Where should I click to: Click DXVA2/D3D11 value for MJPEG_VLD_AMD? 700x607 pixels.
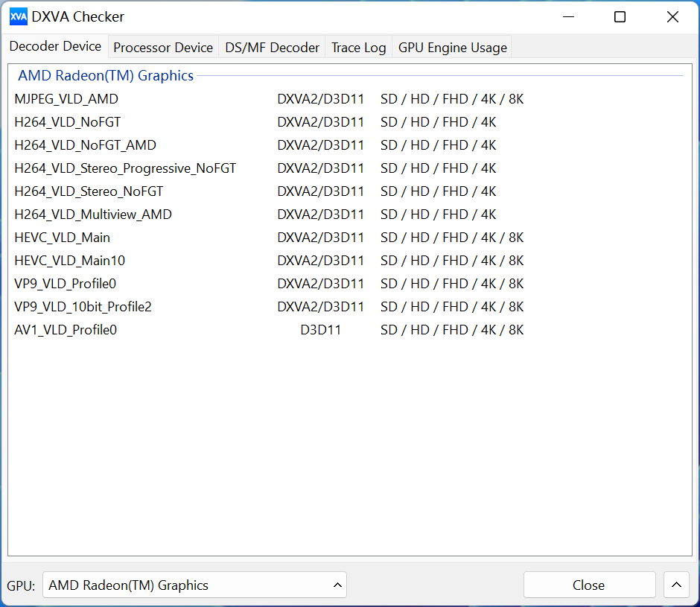(320, 99)
